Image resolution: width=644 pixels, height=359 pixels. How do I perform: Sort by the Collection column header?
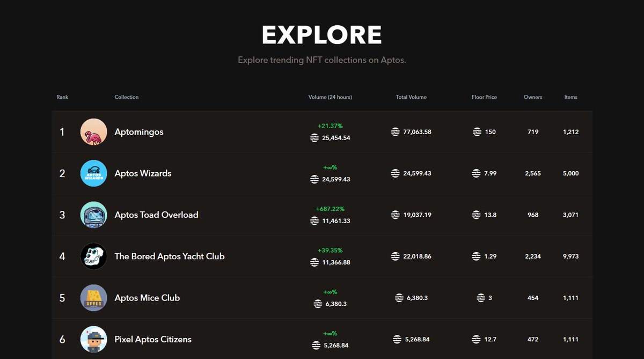point(127,97)
